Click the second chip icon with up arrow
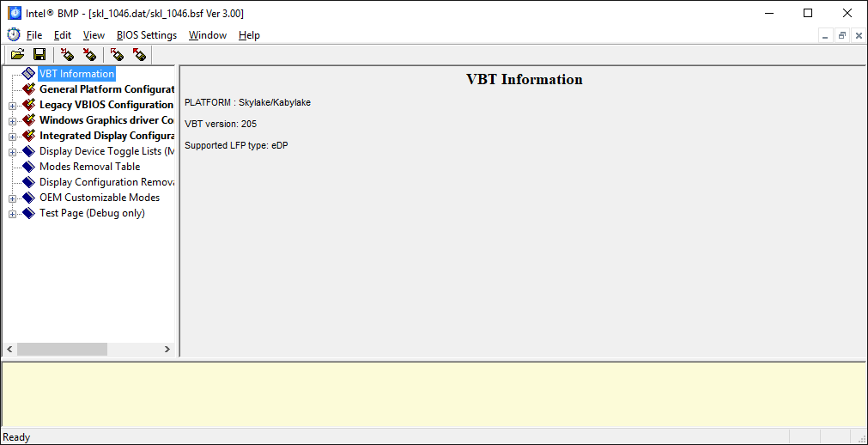Image resolution: width=868 pixels, height=445 pixels. (x=139, y=54)
